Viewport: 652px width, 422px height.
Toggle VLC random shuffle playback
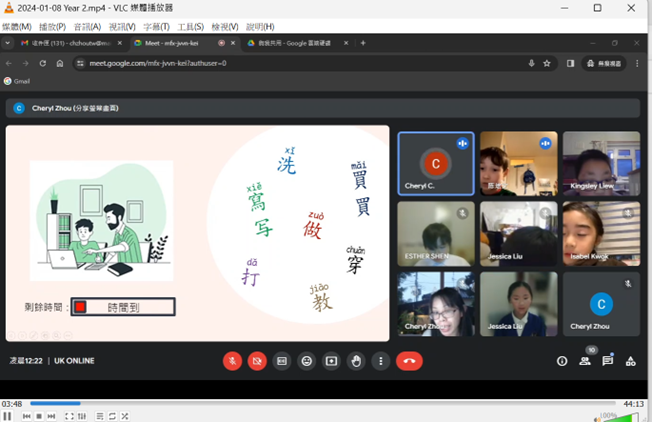[124, 416]
